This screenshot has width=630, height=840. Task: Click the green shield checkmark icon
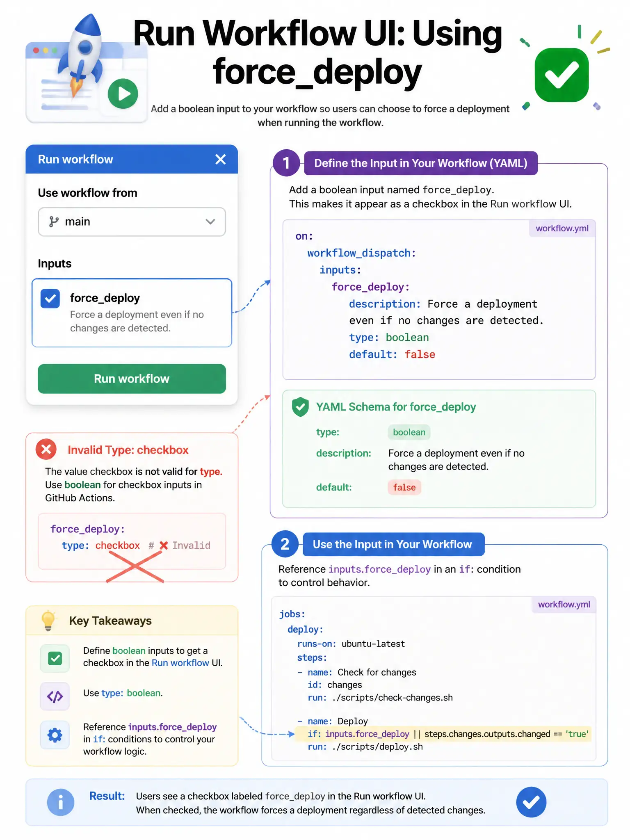pos(300,407)
